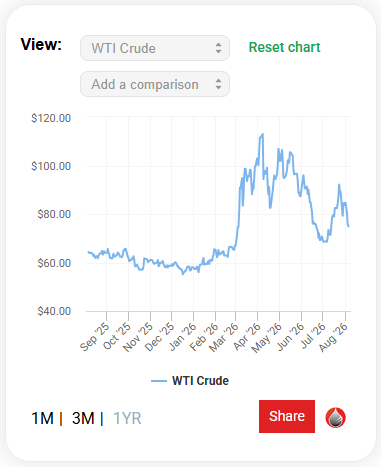Switch to the 1M time range
The height and width of the screenshot is (467, 381).
pyautogui.click(x=42, y=418)
